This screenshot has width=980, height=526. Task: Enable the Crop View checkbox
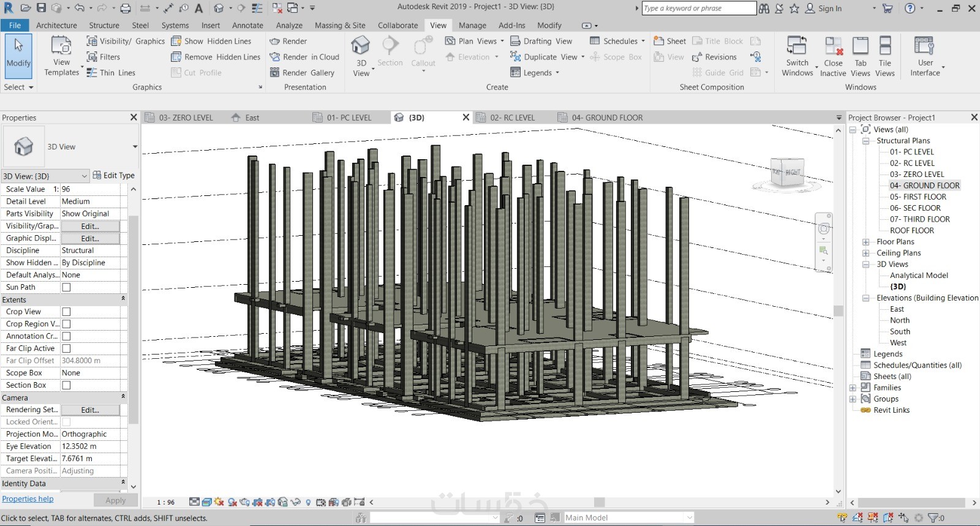point(66,312)
